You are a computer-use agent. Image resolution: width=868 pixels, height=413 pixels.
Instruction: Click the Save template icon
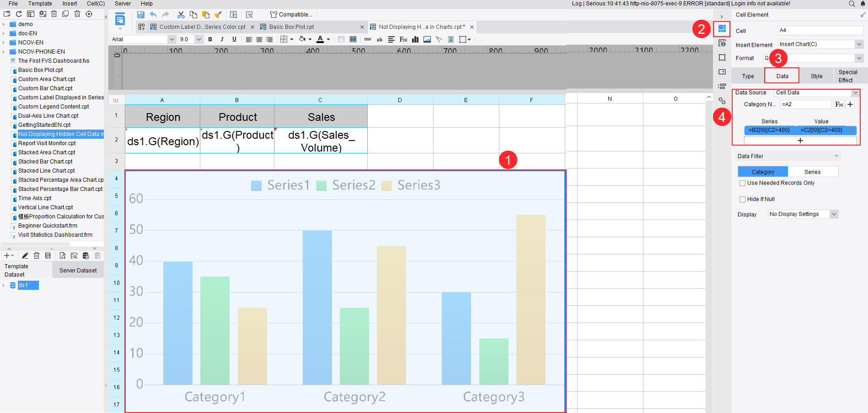141,15
